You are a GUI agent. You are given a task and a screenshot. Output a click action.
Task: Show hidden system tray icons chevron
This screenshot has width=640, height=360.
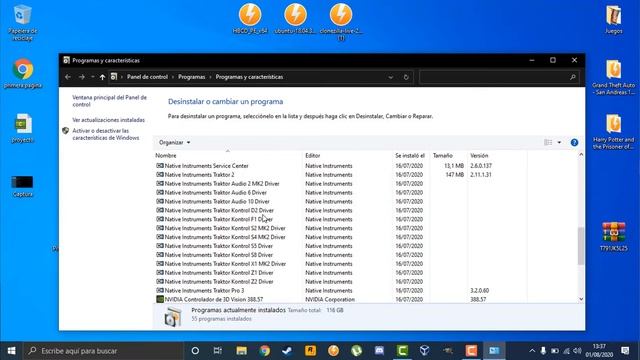[x=532, y=351]
